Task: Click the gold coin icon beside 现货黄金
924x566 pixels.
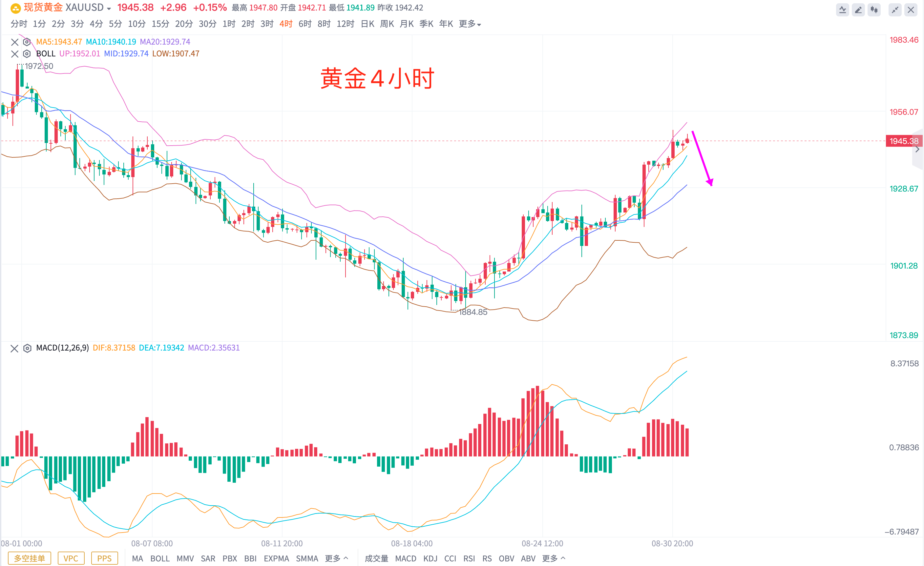Action: tap(15, 8)
